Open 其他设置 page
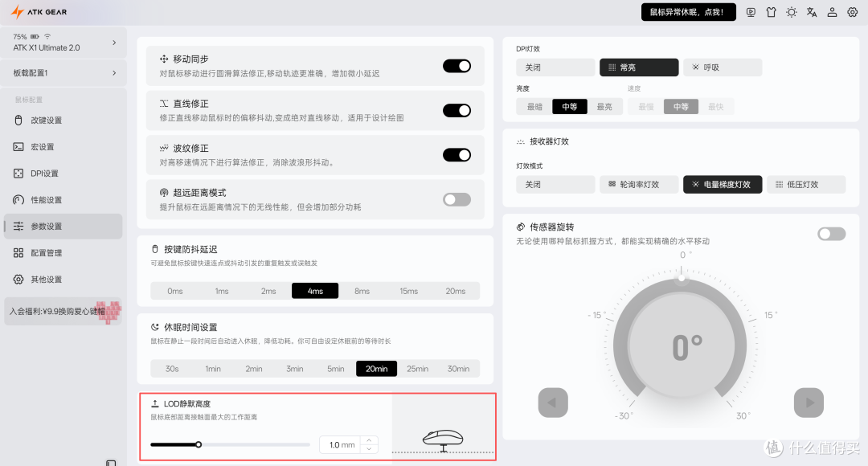The height and width of the screenshot is (466, 868). point(63,280)
